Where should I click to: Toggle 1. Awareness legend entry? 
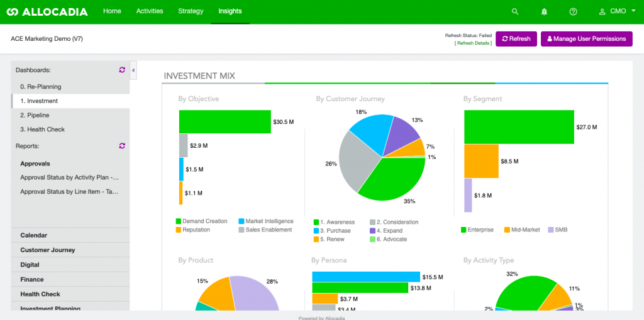pyautogui.click(x=333, y=222)
